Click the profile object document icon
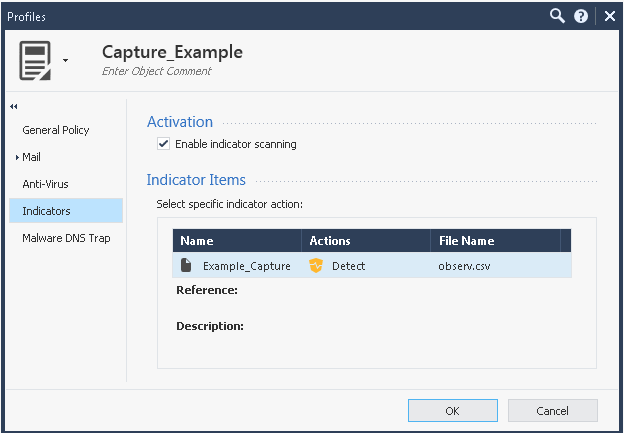Viewport: 624px width, 433px height. (37, 60)
